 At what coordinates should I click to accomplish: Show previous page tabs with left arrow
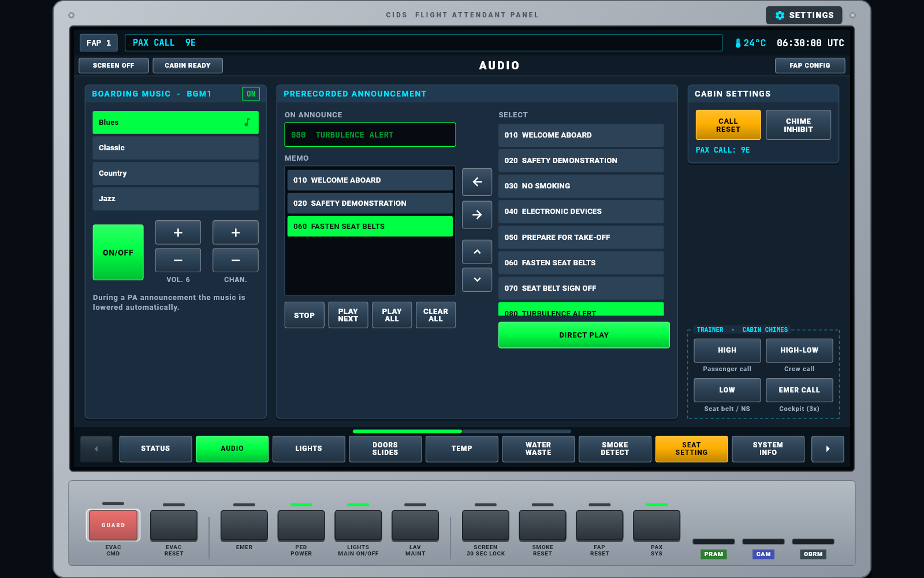click(x=96, y=449)
